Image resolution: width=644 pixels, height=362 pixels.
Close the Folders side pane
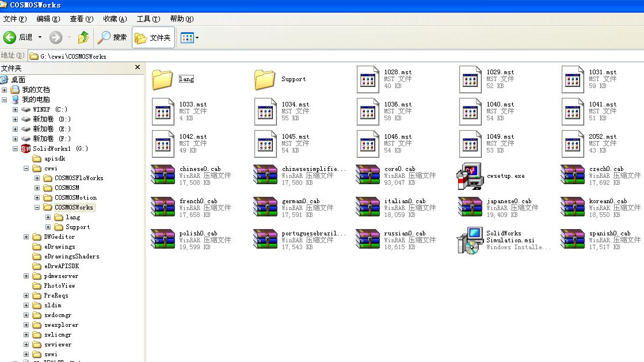pyautogui.click(x=138, y=67)
